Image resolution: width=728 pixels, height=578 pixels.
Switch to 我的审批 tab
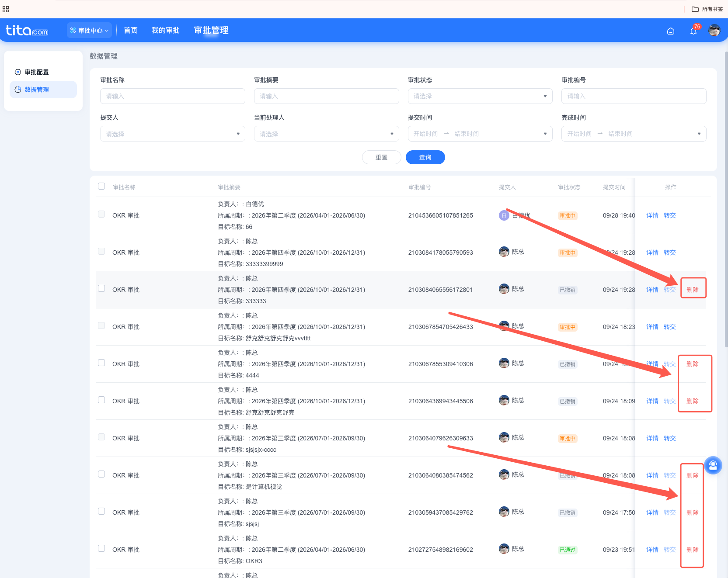[x=166, y=30]
